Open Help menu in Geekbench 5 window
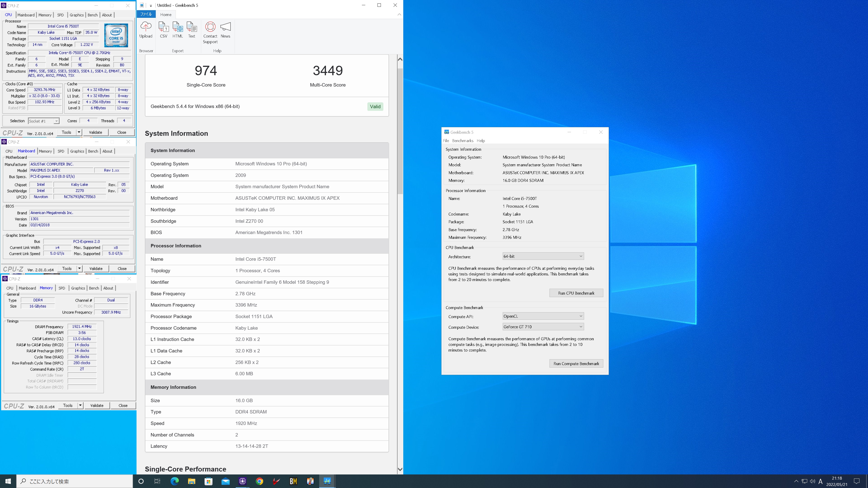This screenshot has height=488, width=868. pyautogui.click(x=481, y=141)
